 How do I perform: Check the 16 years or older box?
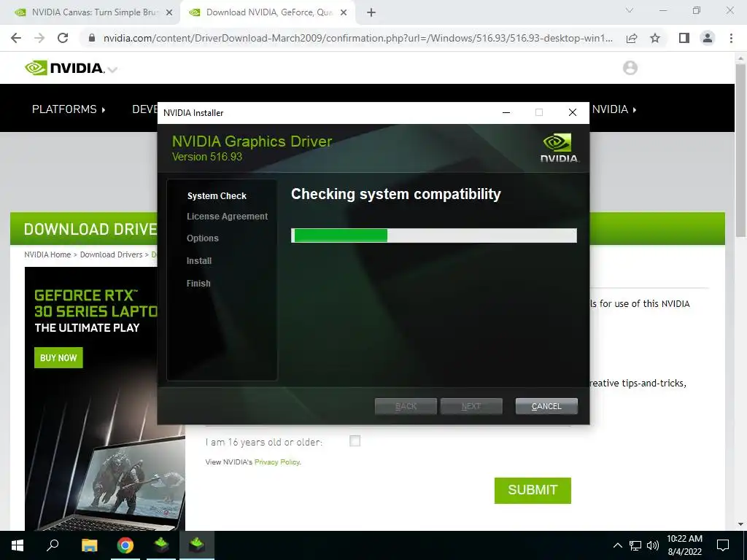(355, 441)
